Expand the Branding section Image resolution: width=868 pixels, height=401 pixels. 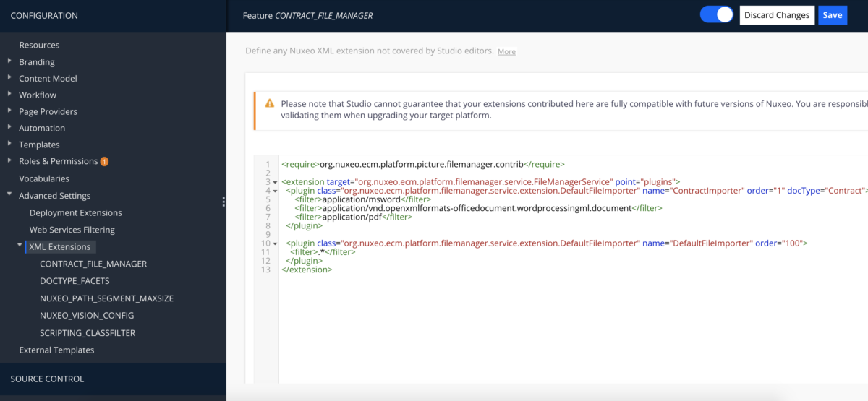pos(9,61)
